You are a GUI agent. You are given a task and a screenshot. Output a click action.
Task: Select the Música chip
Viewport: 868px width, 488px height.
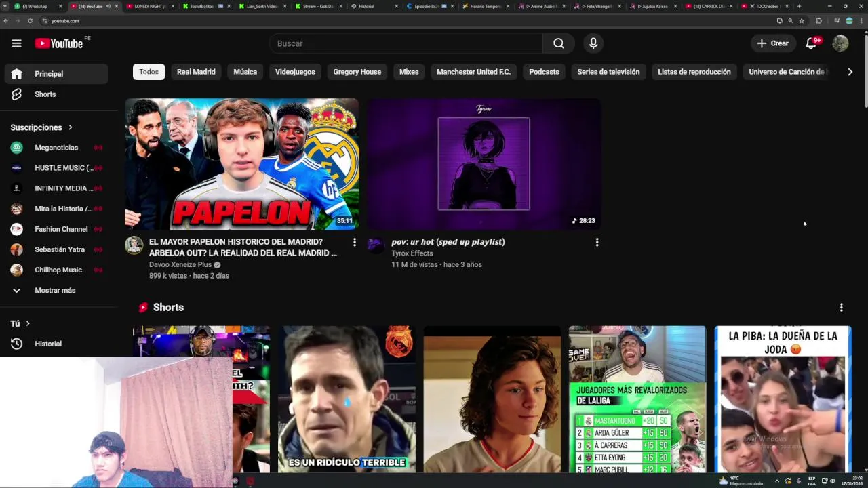(245, 72)
